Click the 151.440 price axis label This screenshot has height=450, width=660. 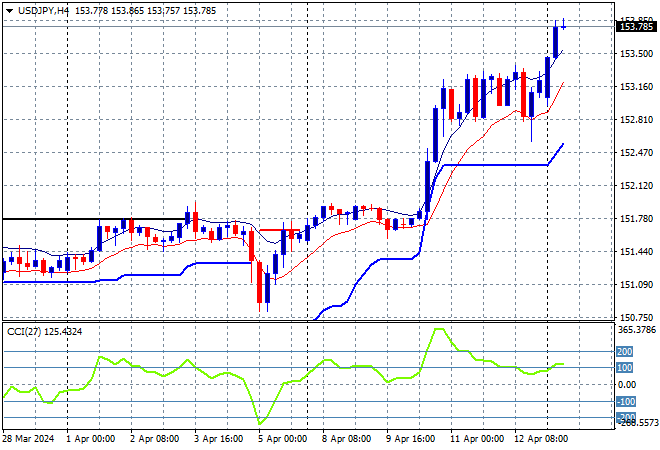point(636,252)
